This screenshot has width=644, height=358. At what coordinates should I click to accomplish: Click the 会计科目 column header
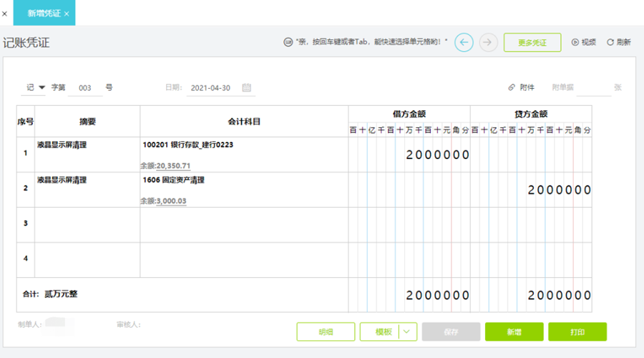(x=244, y=122)
